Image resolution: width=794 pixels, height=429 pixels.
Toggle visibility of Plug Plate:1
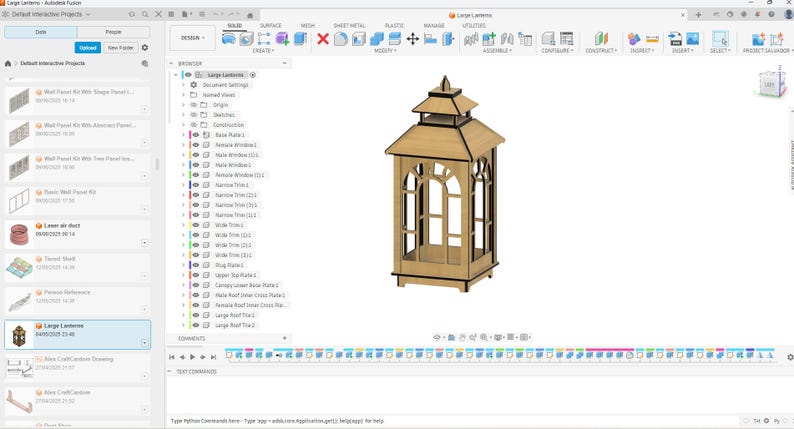pos(195,265)
